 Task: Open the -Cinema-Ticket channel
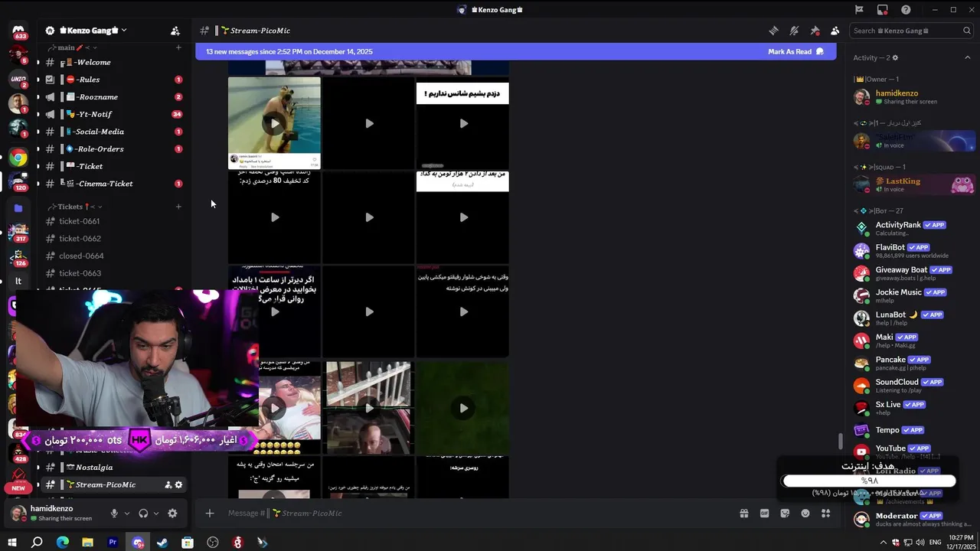tap(112, 184)
